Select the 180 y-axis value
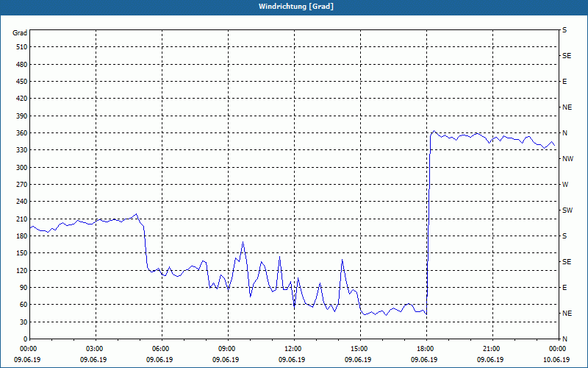The width and height of the screenshot is (588, 368). [22, 236]
